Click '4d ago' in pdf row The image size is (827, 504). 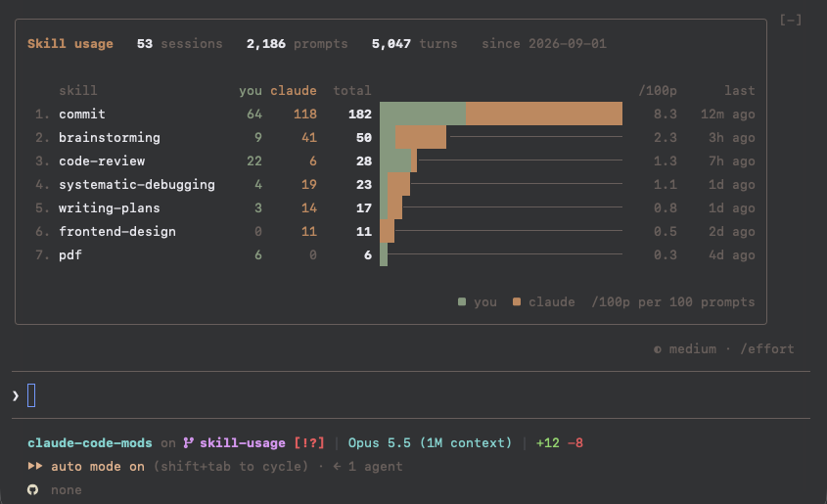731,255
